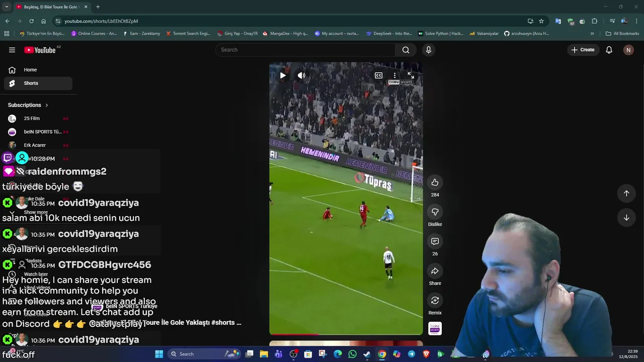Open the Torrent Search Engine bookmark
This screenshot has height=362, width=644.
point(188,34)
